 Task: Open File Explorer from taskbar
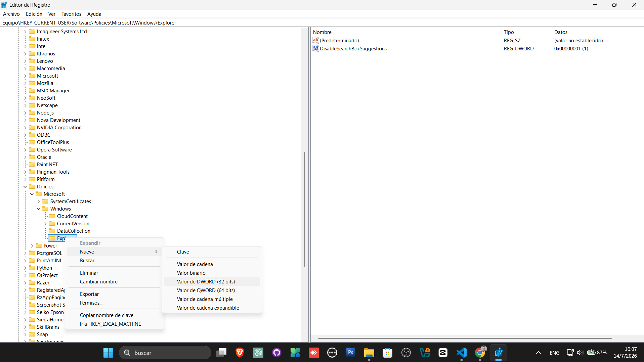click(369, 353)
